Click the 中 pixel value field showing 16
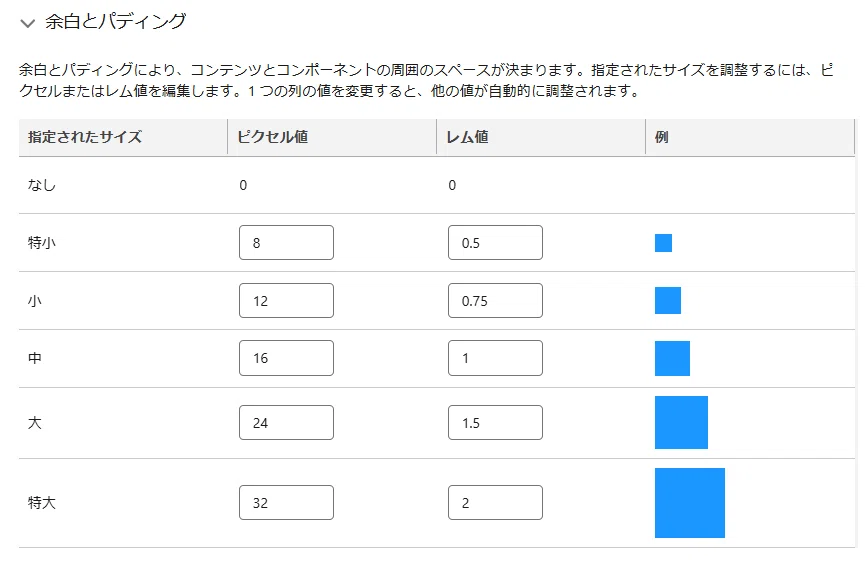The height and width of the screenshot is (563, 865). coord(286,358)
